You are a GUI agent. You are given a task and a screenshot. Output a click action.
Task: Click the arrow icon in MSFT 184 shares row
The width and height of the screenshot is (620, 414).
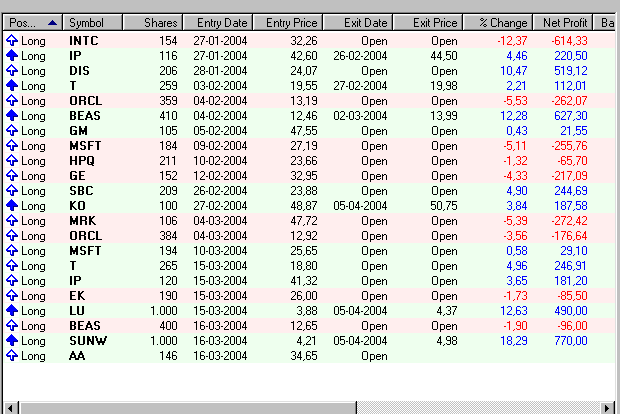(12, 146)
